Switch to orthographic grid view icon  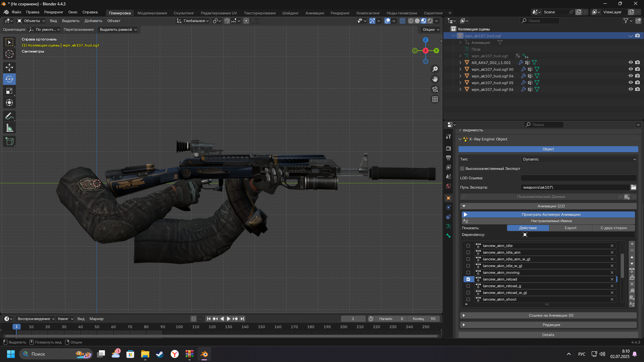pos(435,99)
